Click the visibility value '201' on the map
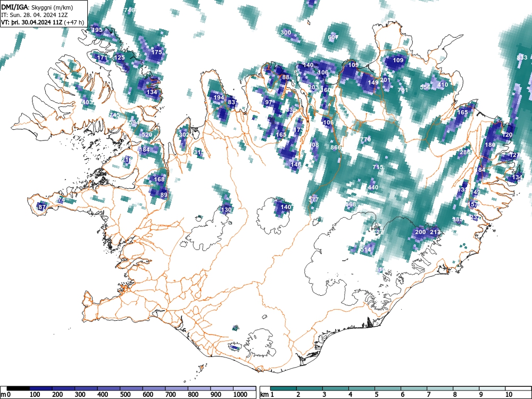Image resolution: width=532 pixels, height=399 pixels. (385, 80)
